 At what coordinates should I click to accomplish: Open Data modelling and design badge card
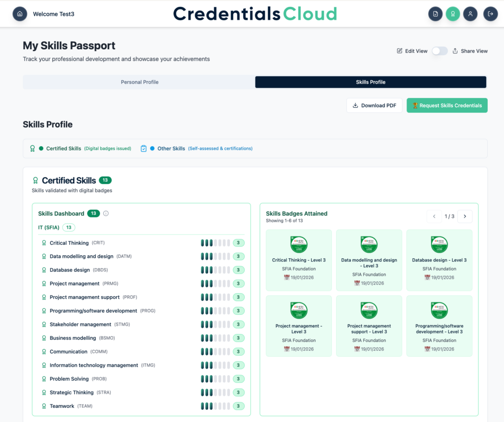coord(369,260)
